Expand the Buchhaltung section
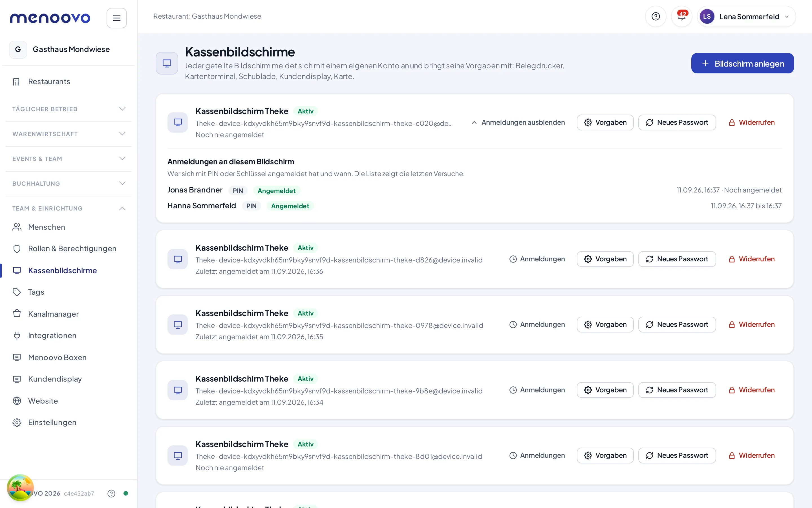 coord(69,183)
